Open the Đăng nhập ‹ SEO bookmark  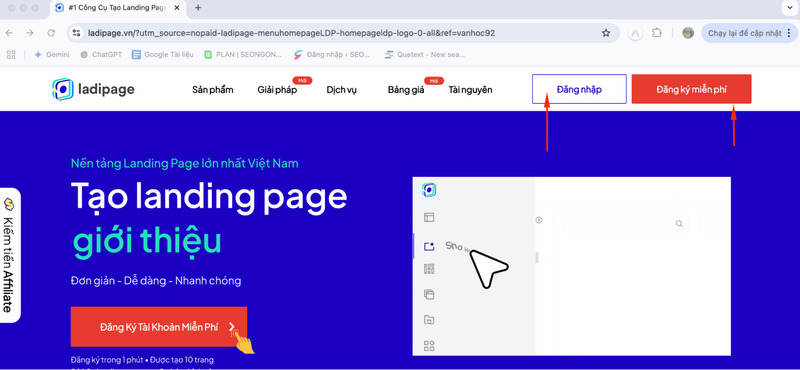[x=332, y=55]
